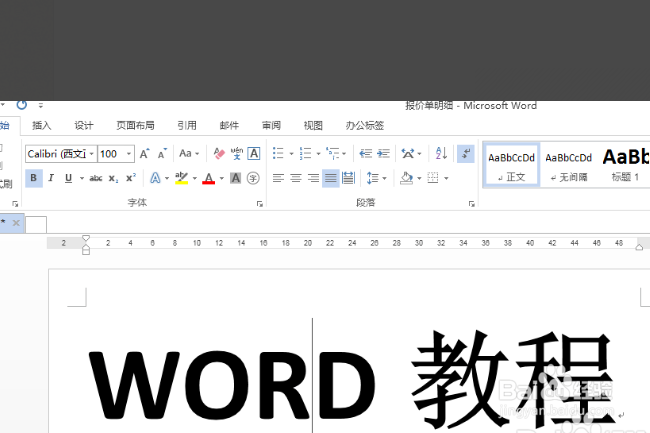Image resolution: width=650 pixels, height=433 pixels.
Task: Open underline style dropdown arrow
Action: (x=82, y=179)
